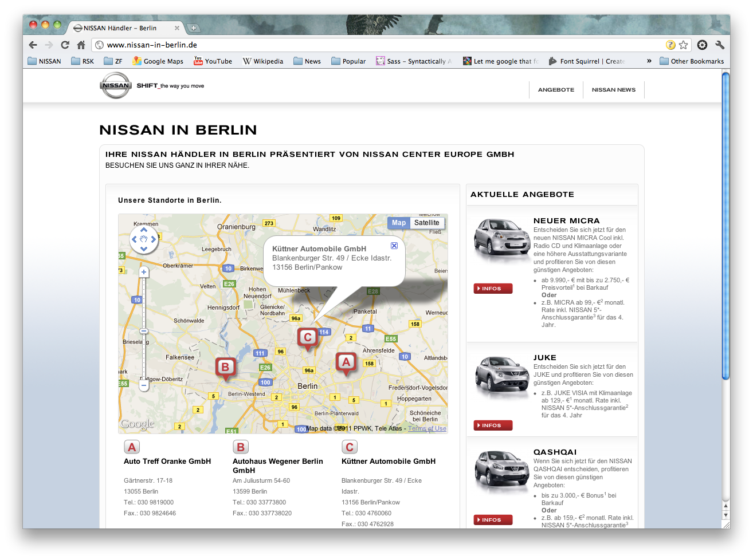
Task: Pan the map down arrow
Action: pyautogui.click(x=144, y=249)
